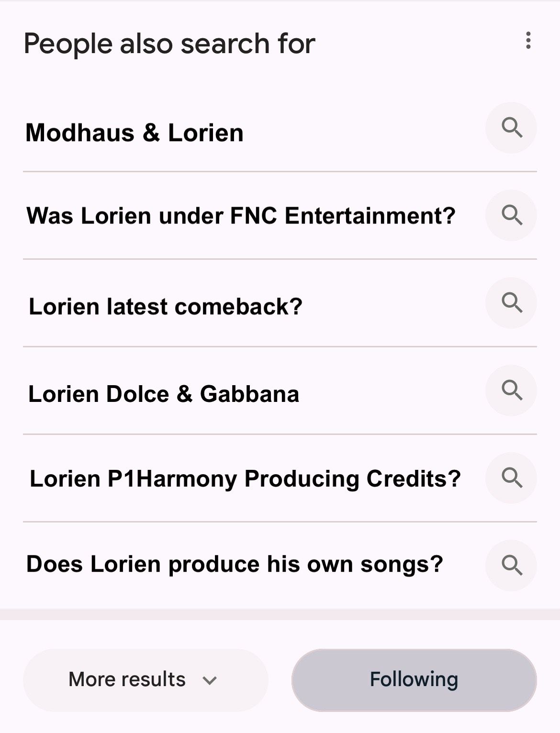Image resolution: width=560 pixels, height=733 pixels.
Task: Open Modhaus & Lorien suggestion
Action: tap(134, 133)
